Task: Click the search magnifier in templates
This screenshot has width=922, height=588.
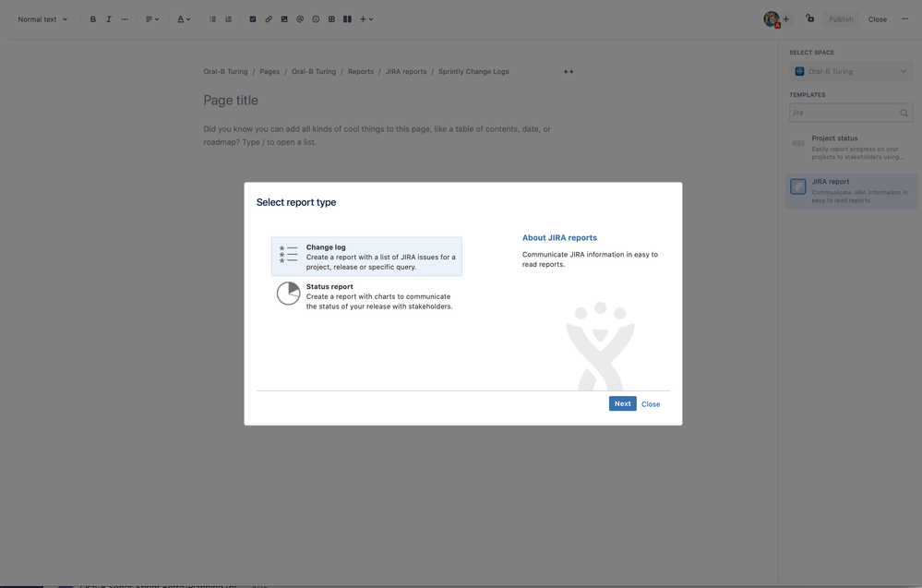Action: (x=904, y=113)
